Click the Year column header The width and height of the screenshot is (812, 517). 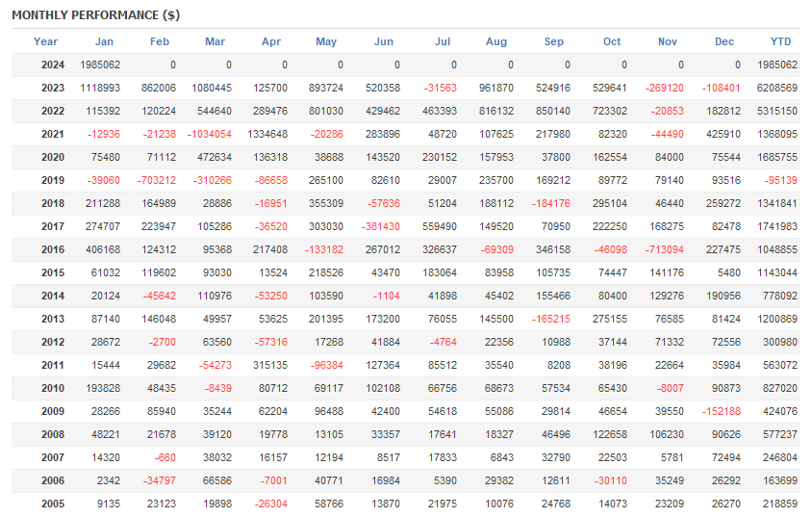click(x=45, y=41)
